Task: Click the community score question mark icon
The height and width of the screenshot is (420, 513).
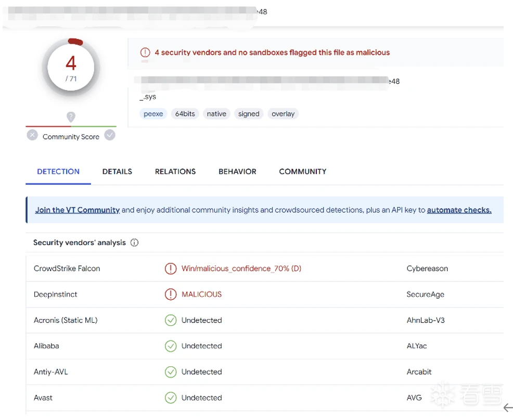Action: pos(71,117)
